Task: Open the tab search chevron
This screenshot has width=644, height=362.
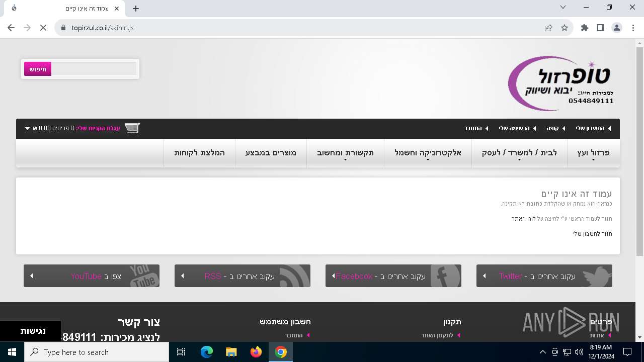Action: pyautogui.click(x=563, y=7)
